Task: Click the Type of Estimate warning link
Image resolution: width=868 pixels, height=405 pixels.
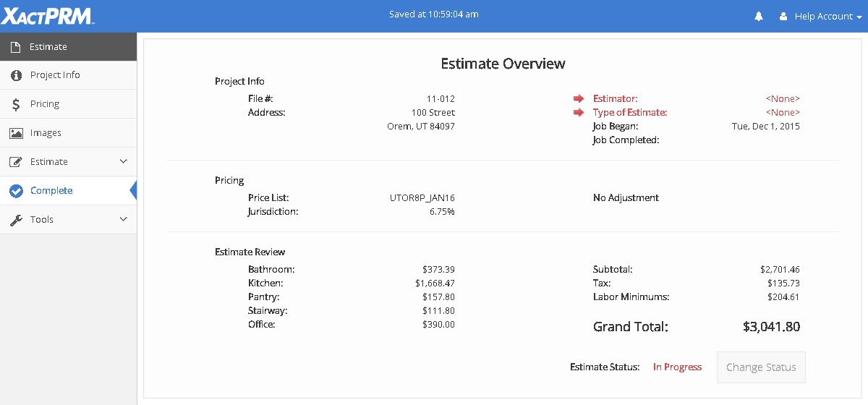Action: pos(629,113)
